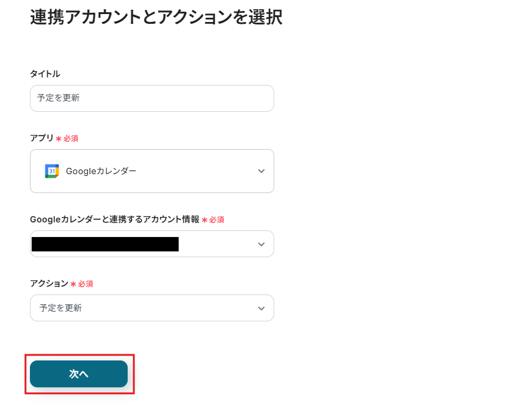Viewport: 532px width, 413px height.
Task: Click the アプリ field label
Action: (42, 138)
